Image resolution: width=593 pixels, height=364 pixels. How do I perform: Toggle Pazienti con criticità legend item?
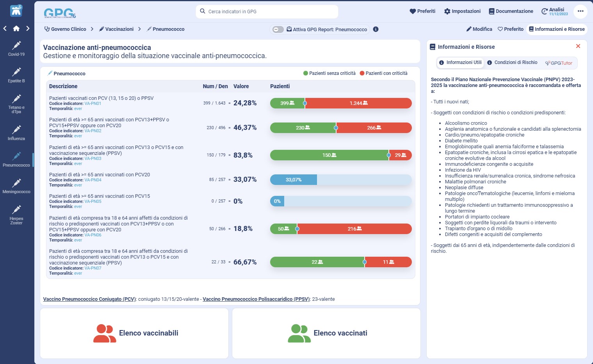click(383, 73)
